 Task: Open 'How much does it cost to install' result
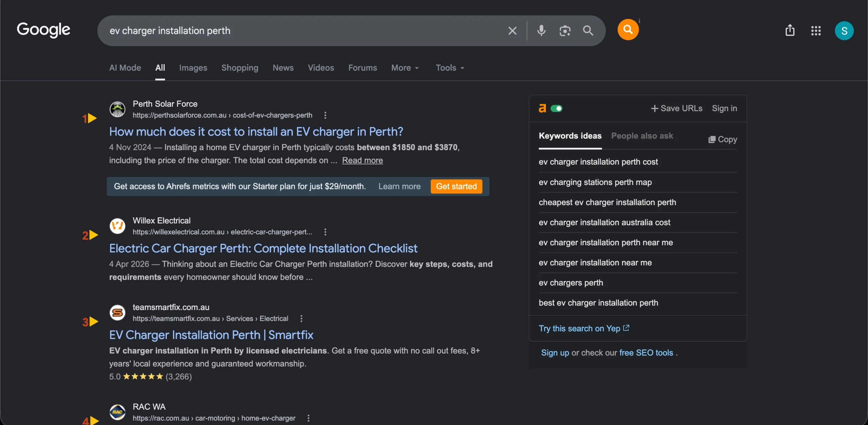(256, 132)
